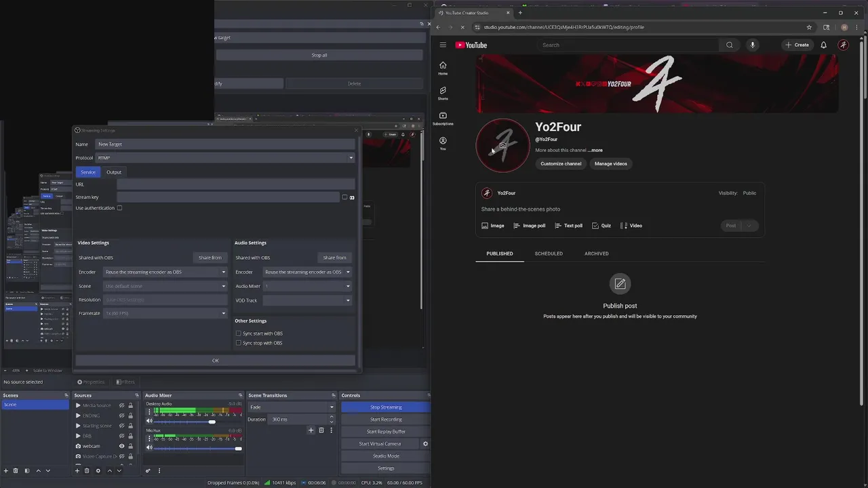Viewport: 868px width, 488px height.
Task: Mute Mic/Aux speaker icon
Action: click(150, 447)
